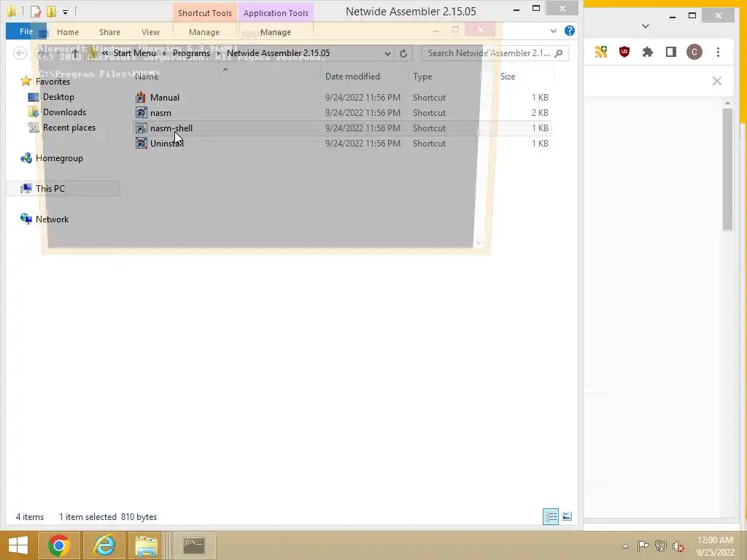The height and width of the screenshot is (560, 747).
Task: Select Recent places in Favorites
Action: click(x=69, y=128)
